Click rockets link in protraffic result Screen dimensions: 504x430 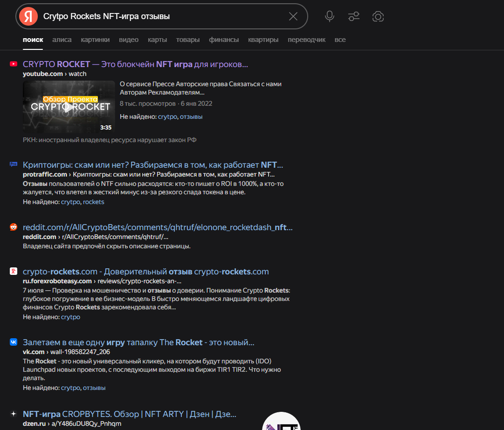94,202
